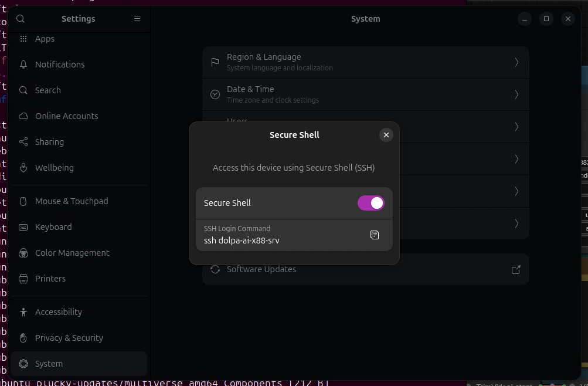Click the Printers icon in sidebar
Screen dimensions: 588x386
[x=23, y=279]
